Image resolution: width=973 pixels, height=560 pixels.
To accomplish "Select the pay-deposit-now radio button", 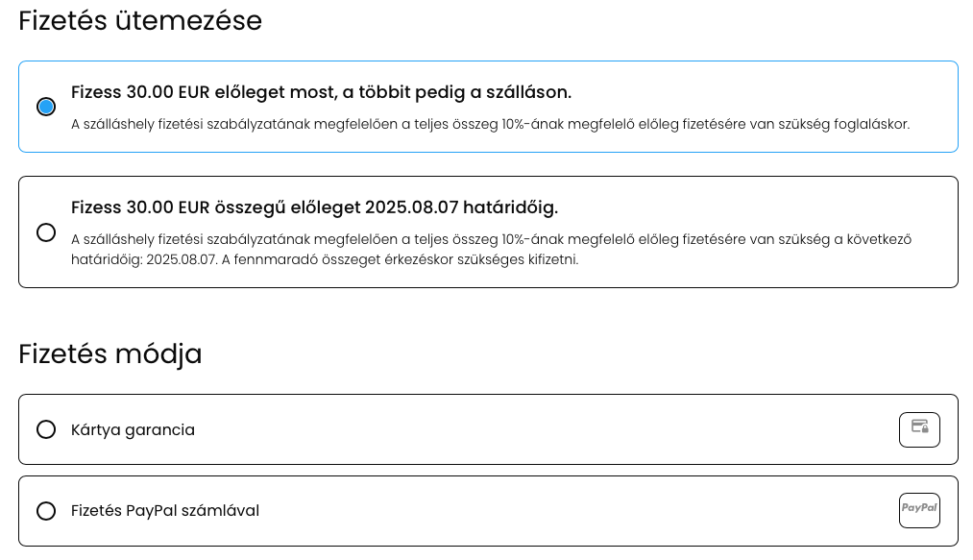I will tap(46, 107).
